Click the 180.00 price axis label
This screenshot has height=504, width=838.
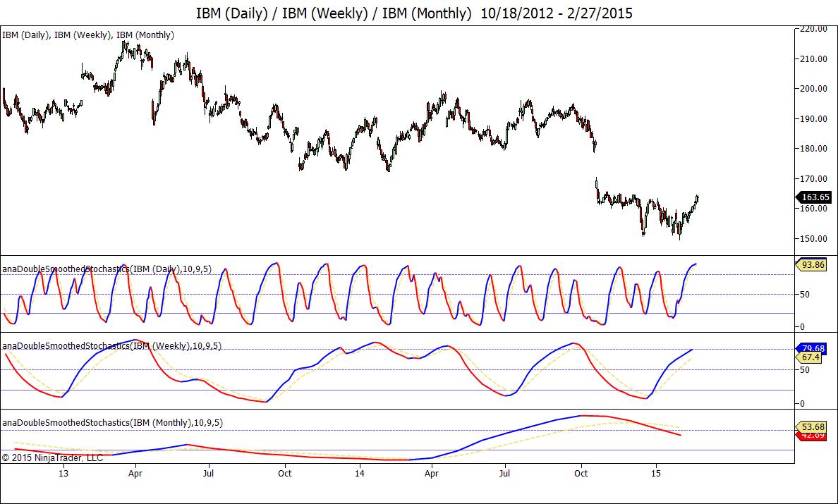coord(813,149)
